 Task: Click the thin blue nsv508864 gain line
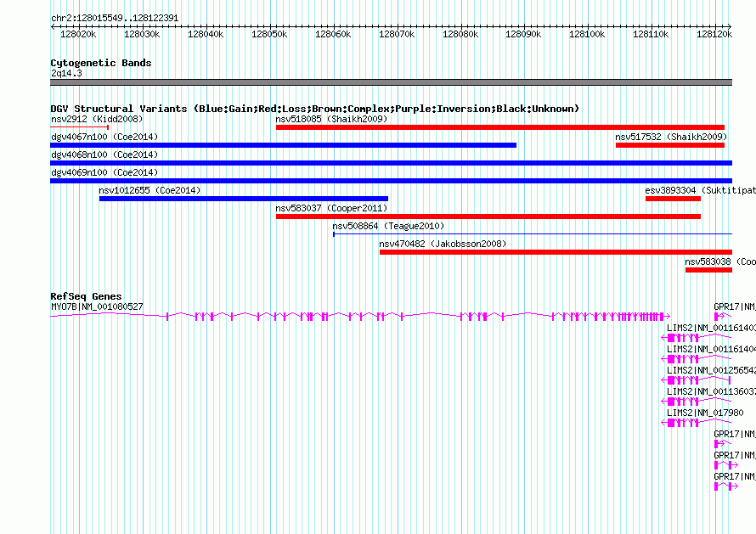(x=533, y=234)
